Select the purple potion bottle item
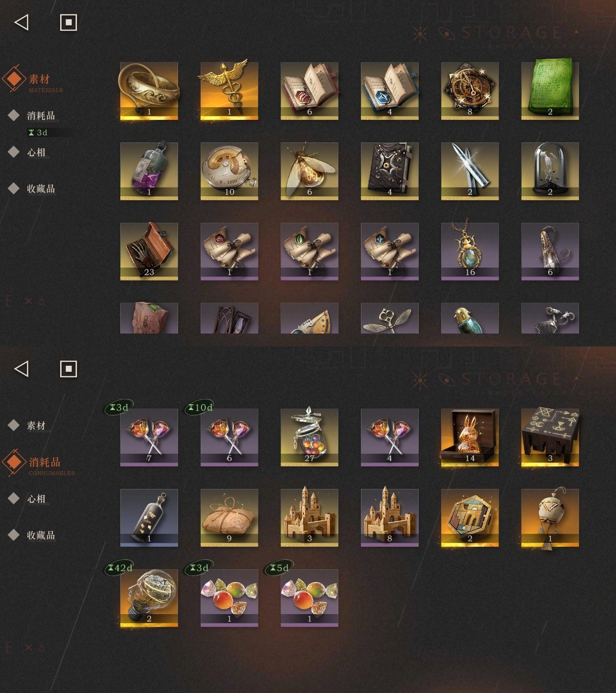The width and height of the screenshot is (616, 693). (149, 171)
